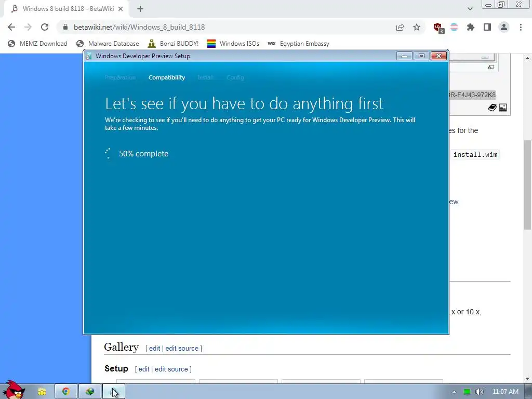This screenshot has width=532, height=399.
Task: Bookmark this page with the star icon
Action: coord(417,27)
